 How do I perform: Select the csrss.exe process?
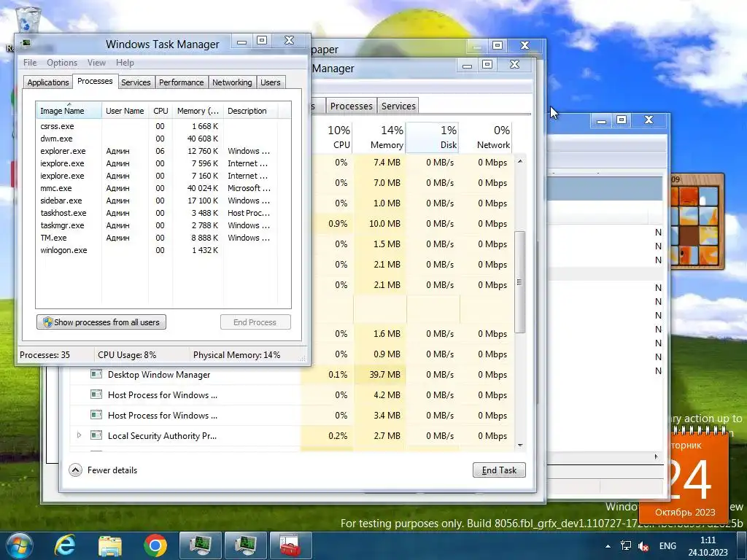(163, 126)
